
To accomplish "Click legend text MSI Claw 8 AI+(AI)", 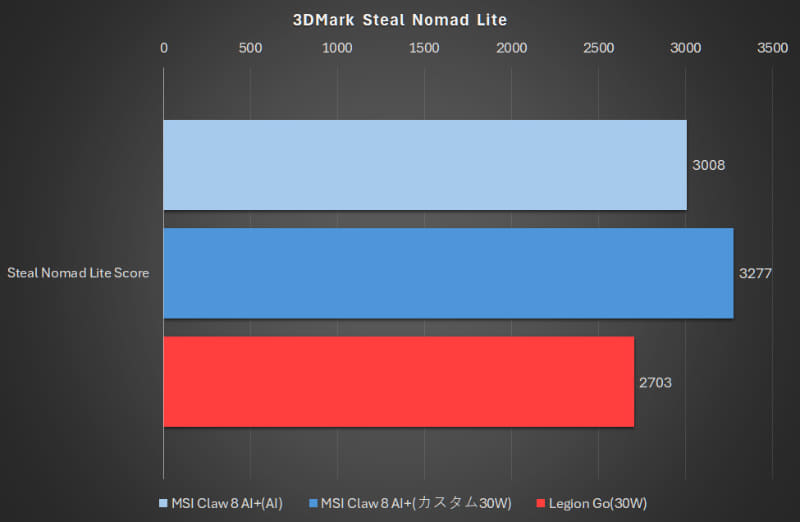I will pos(227,504).
